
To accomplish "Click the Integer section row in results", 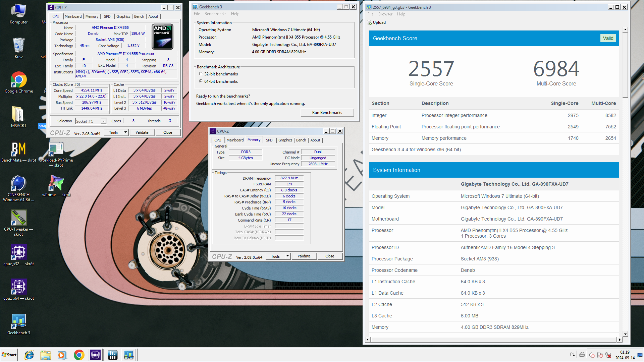I will tap(494, 115).
